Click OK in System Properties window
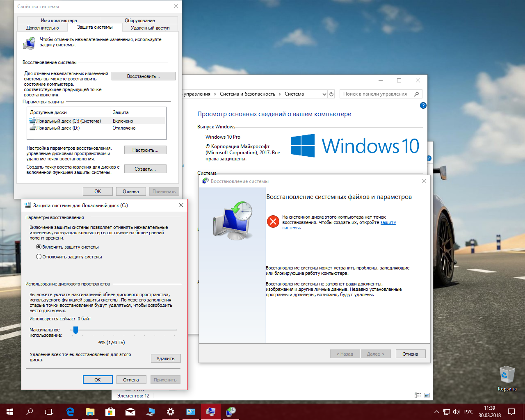The height and width of the screenshot is (420, 525). (98, 192)
